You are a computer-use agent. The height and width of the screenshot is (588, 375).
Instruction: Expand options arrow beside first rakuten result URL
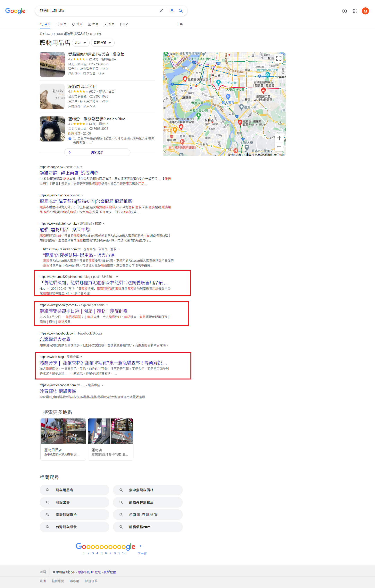(x=104, y=224)
